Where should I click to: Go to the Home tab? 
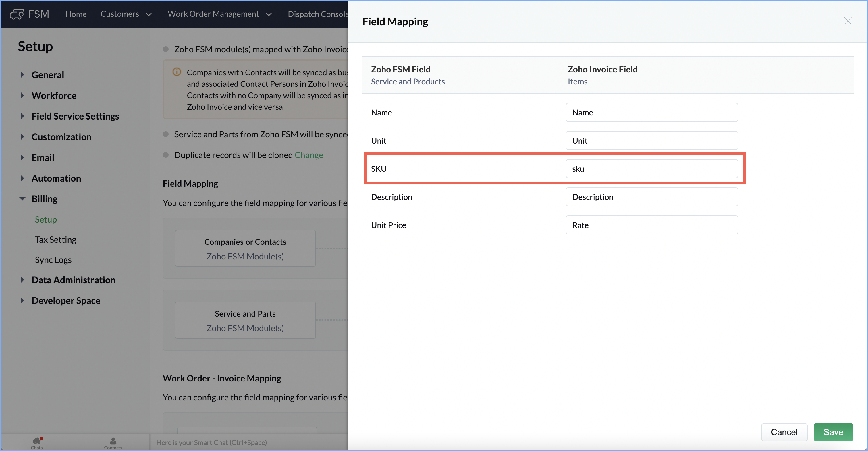point(76,14)
